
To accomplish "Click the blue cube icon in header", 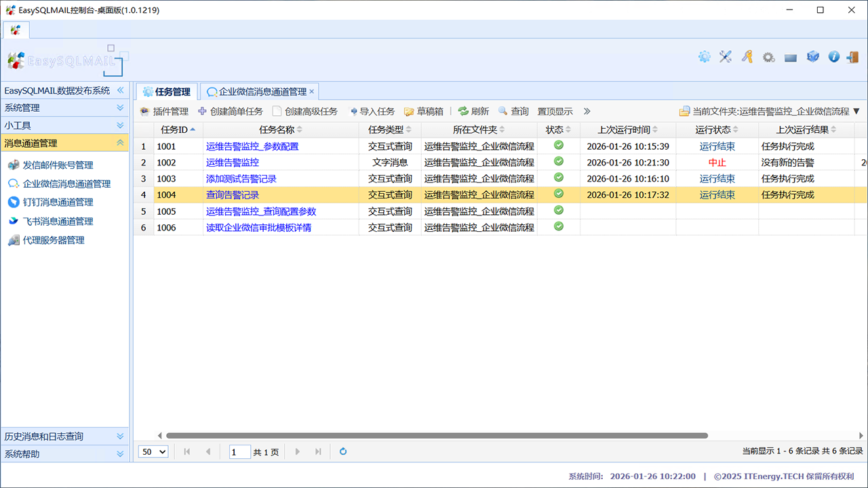I will [812, 57].
